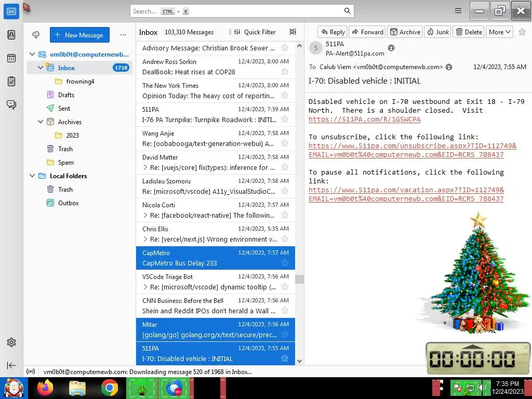Star the CapMetro Bus Delay message

(285, 262)
